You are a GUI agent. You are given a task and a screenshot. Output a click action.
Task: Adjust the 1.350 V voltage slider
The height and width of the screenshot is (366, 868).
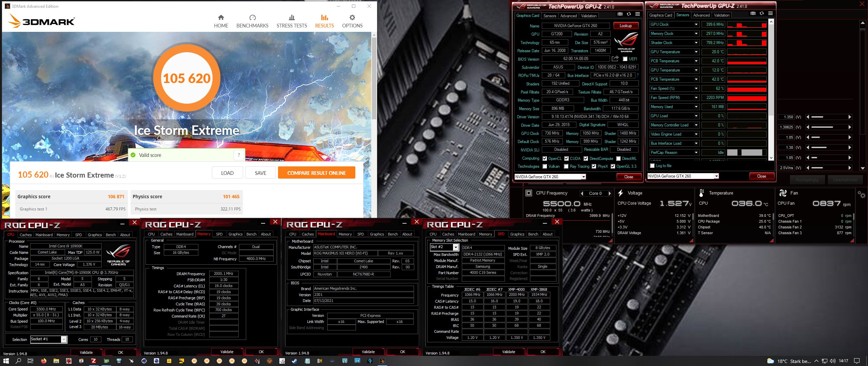829,117
